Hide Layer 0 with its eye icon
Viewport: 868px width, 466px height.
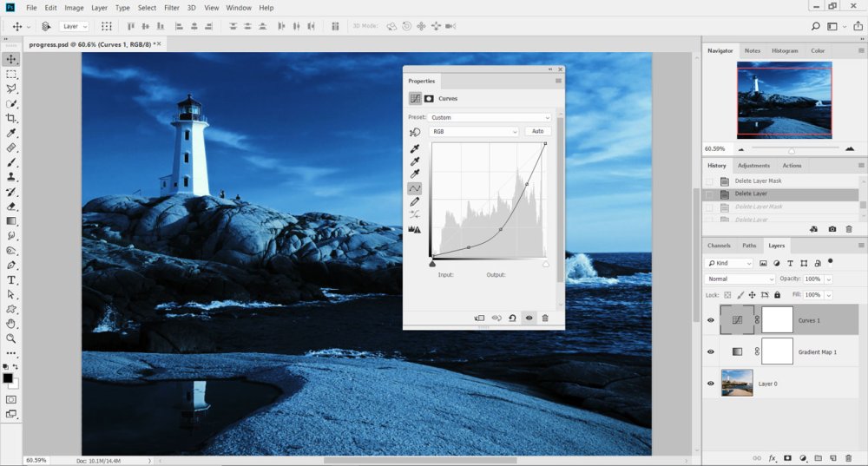click(711, 383)
